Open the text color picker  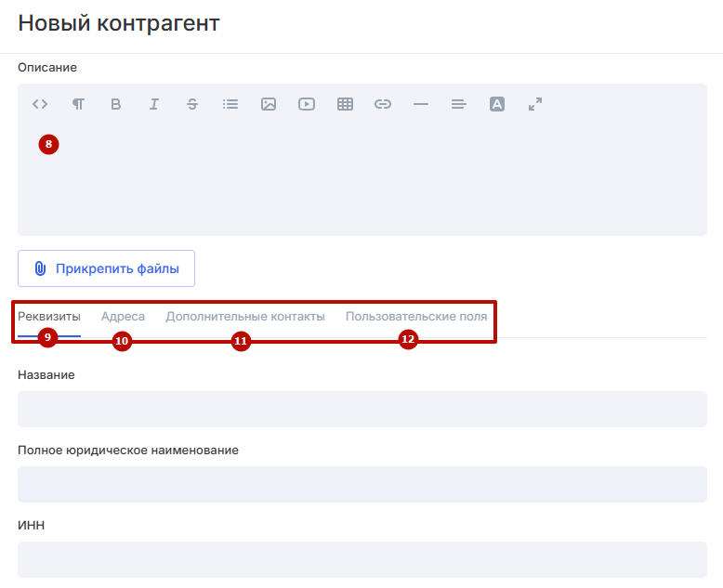[x=497, y=104]
